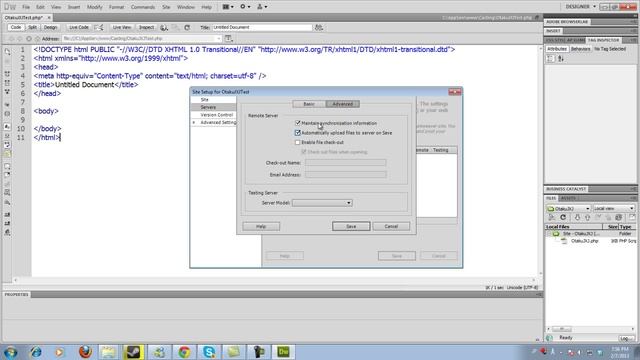Click Expand Files panel icon
This screenshot has width=640, height=360.
coord(632,218)
